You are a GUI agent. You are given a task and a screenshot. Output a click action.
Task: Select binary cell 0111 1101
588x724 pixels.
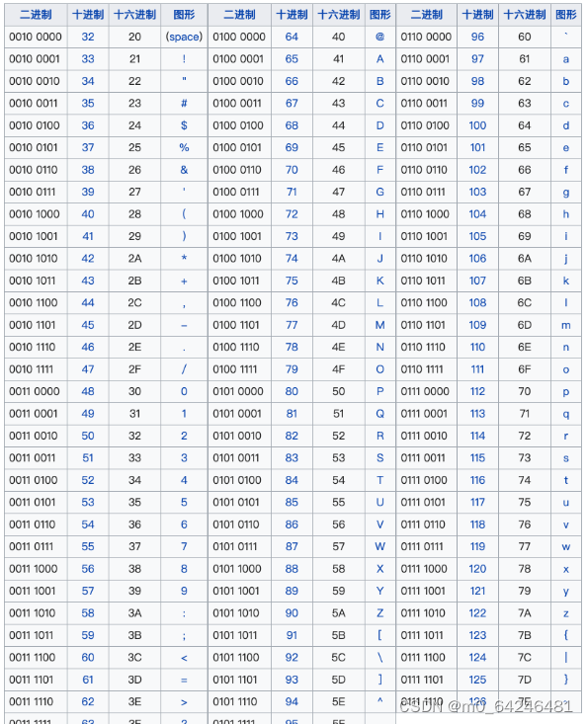pyautogui.click(x=422, y=680)
